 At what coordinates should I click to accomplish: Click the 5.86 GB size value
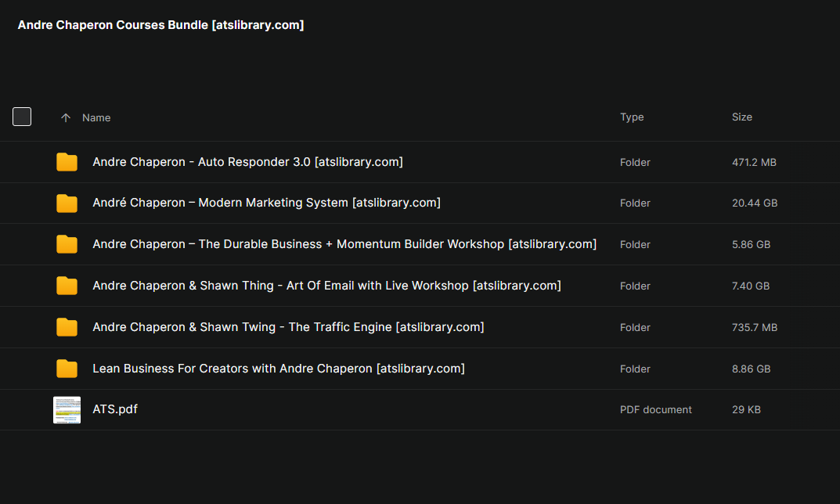(751, 244)
